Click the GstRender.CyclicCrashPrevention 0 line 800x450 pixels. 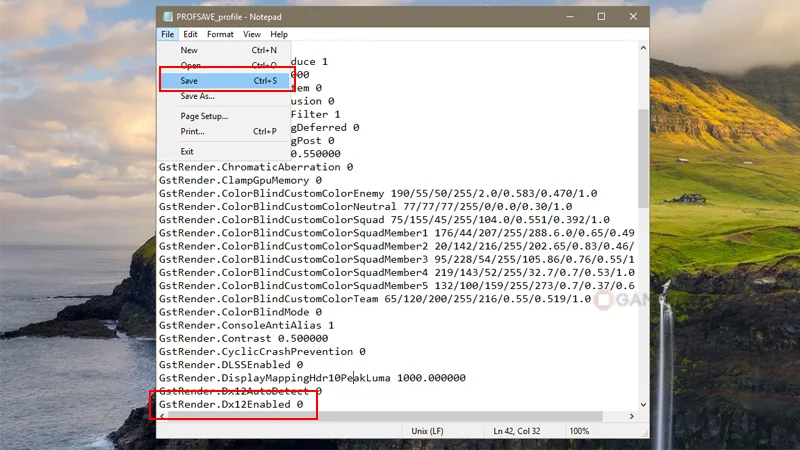coord(262,352)
